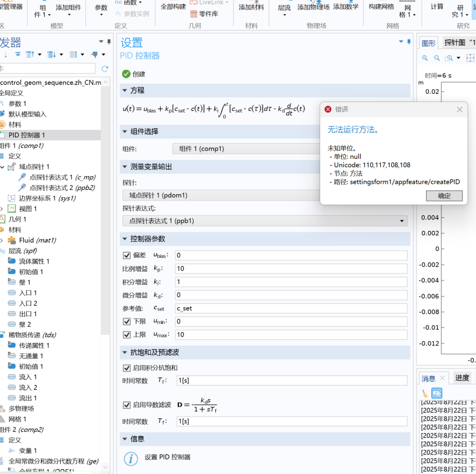Open the 研究 1 dropdown in the ribbon
476x474 pixels.
[x=460, y=11]
